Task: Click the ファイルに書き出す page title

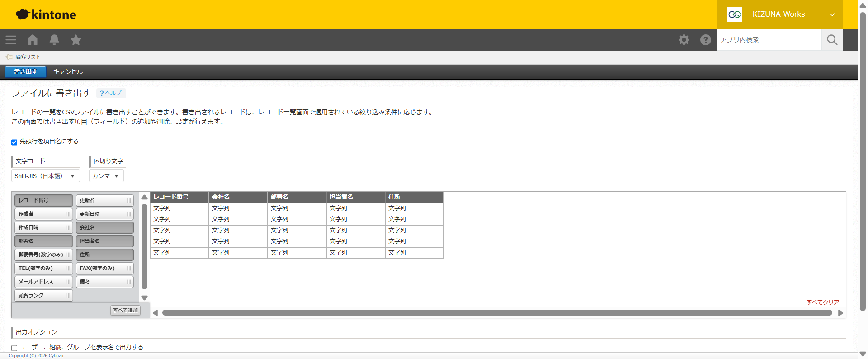Action: click(51, 93)
